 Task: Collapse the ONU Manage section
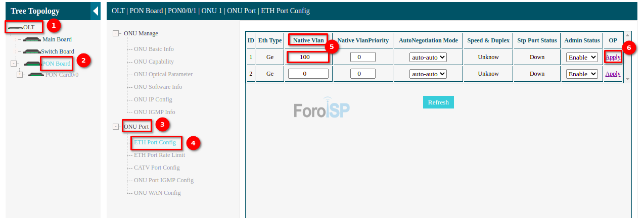116,33
